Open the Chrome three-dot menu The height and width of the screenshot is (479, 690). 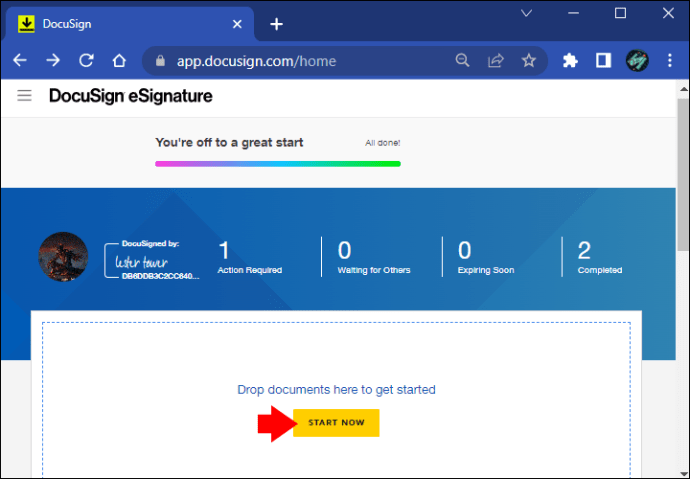point(670,60)
